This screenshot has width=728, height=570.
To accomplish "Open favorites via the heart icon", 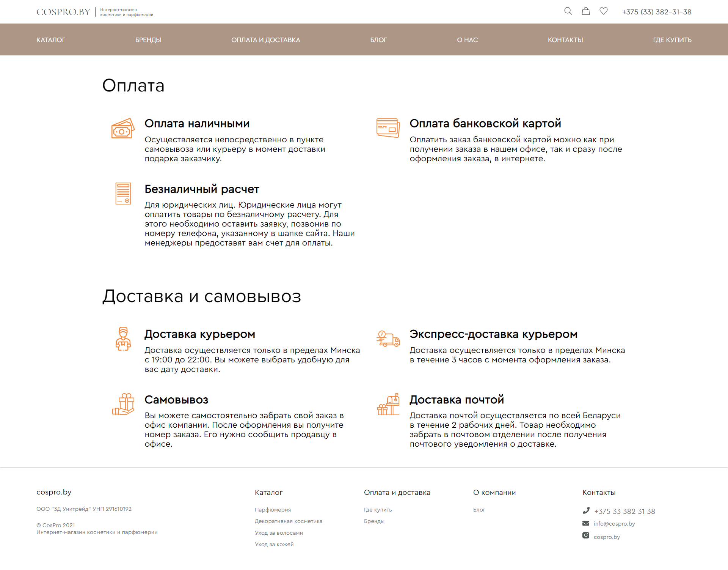I will click(x=603, y=11).
